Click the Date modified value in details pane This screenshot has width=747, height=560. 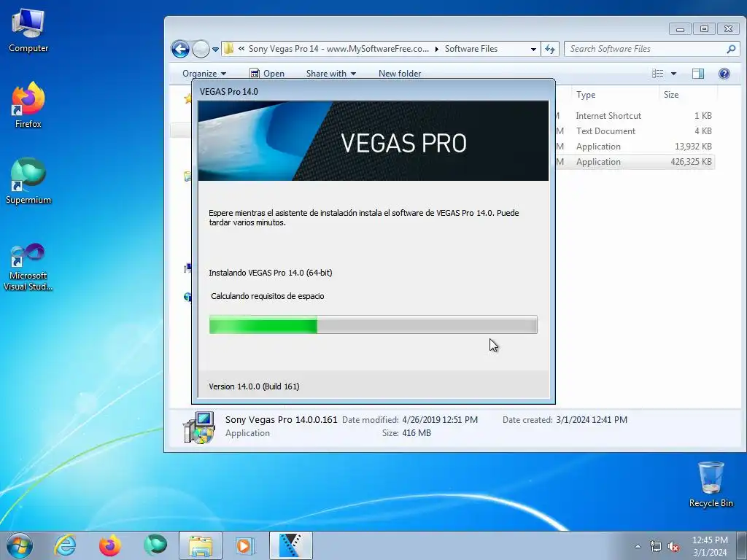click(440, 419)
